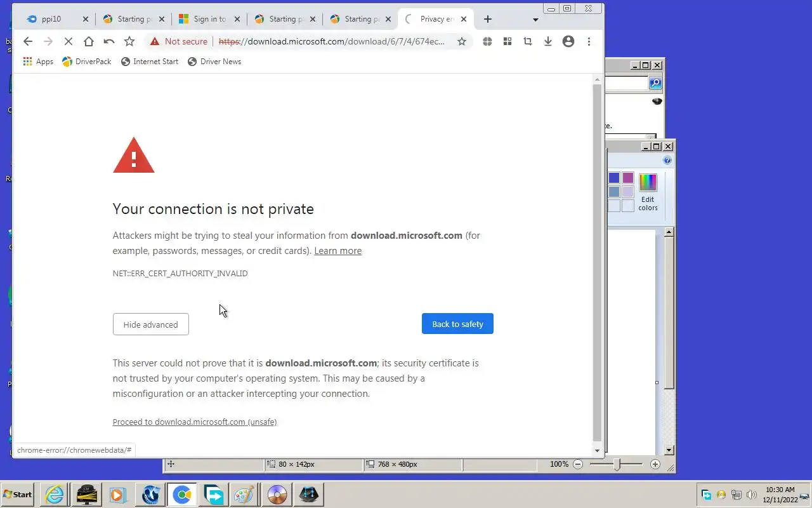The height and width of the screenshot is (508, 812).
Task: Click the Paint zoom slider handle
Action: (x=617, y=464)
